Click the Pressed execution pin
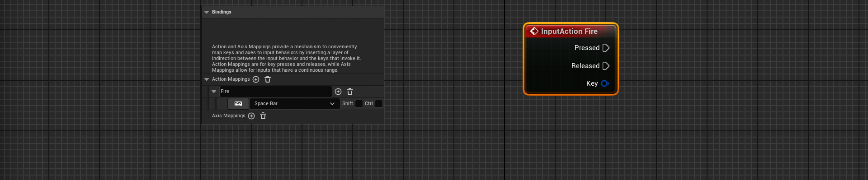 tap(606, 48)
